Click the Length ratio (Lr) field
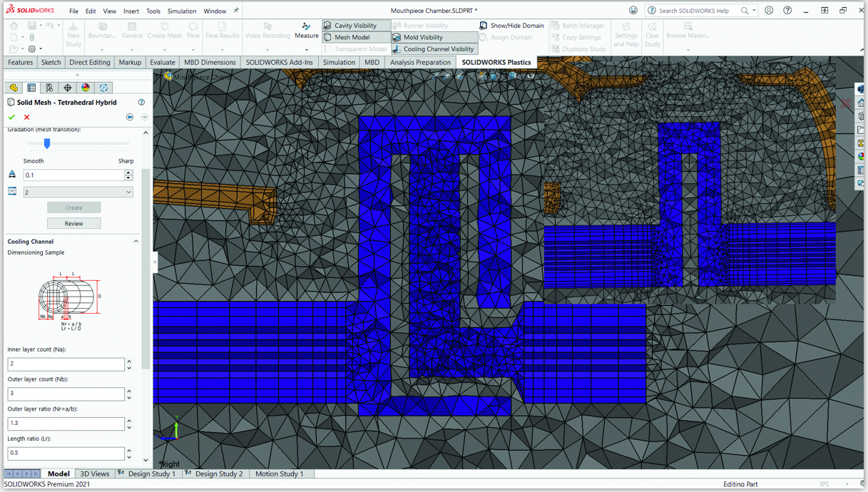Screen dimensions: 868x492 66,453
